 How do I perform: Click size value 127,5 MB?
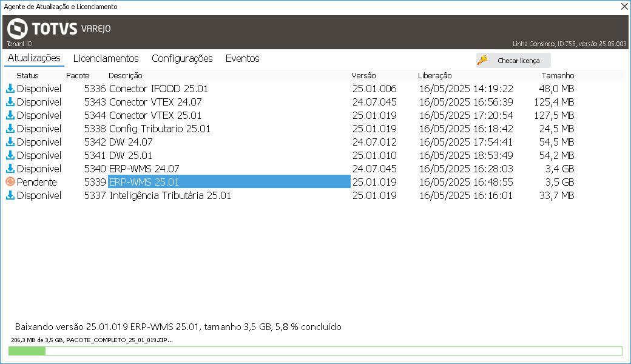point(554,115)
